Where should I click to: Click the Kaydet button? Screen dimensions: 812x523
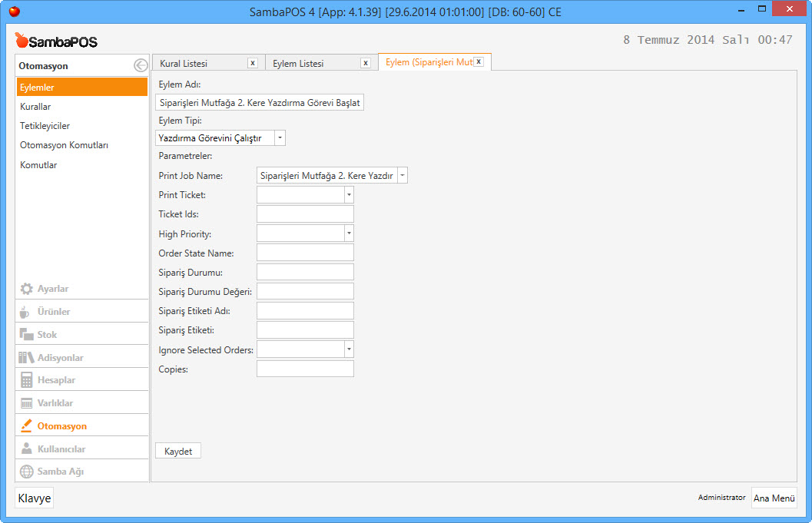tap(178, 451)
